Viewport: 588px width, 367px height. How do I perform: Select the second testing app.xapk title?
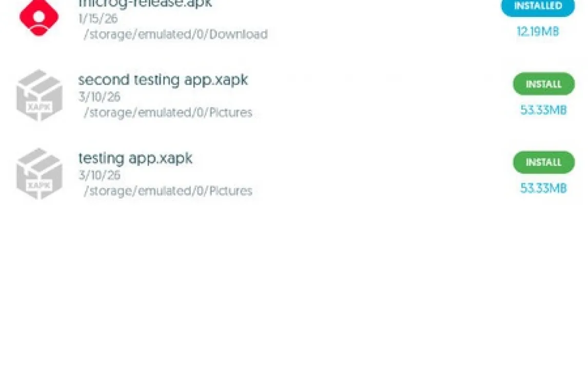pyautogui.click(x=163, y=80)
